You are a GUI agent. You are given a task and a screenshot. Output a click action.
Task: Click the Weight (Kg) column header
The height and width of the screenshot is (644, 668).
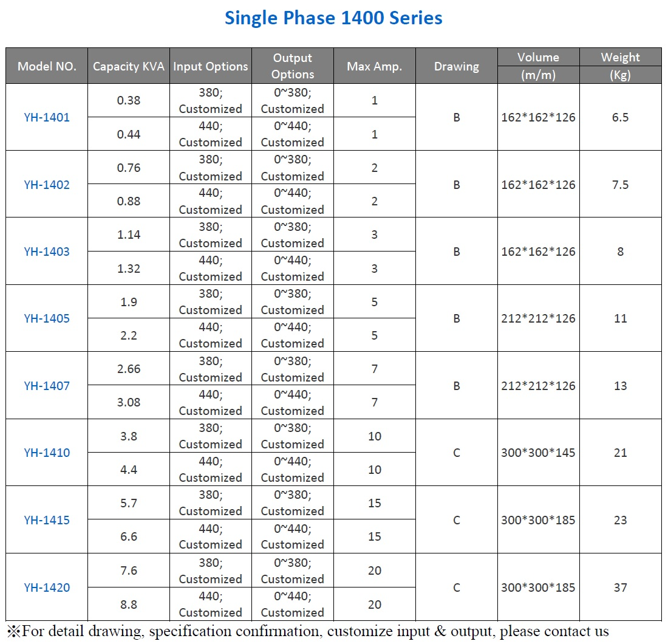620,66
